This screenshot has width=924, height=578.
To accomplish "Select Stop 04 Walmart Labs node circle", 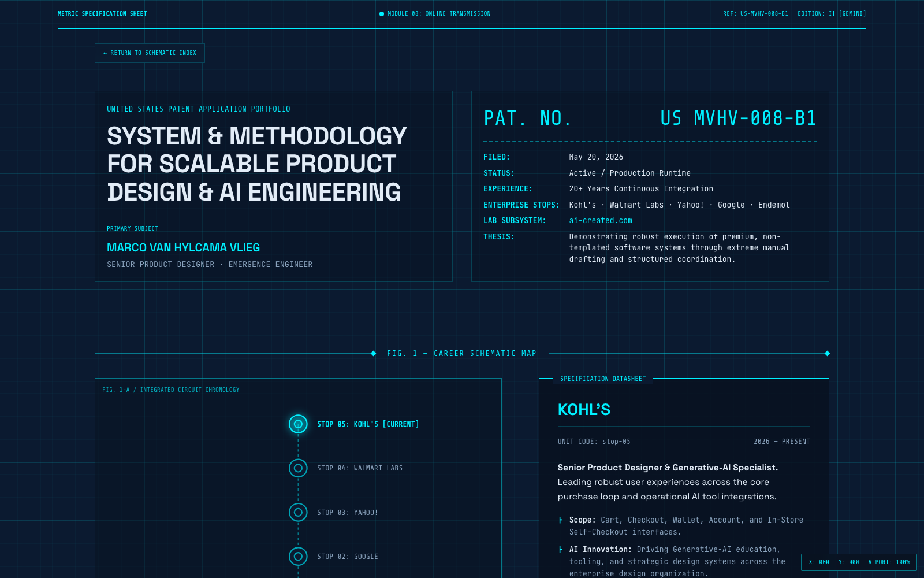I will point(298,468).
